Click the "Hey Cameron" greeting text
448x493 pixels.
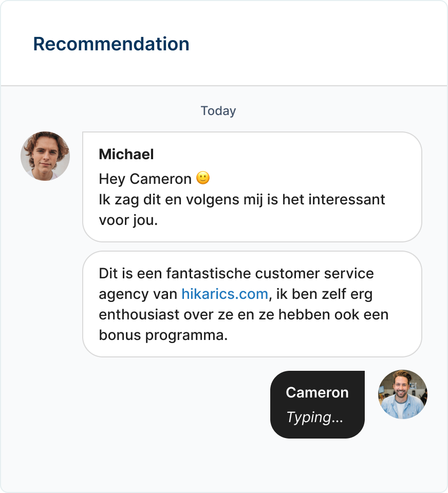[146, 179]
